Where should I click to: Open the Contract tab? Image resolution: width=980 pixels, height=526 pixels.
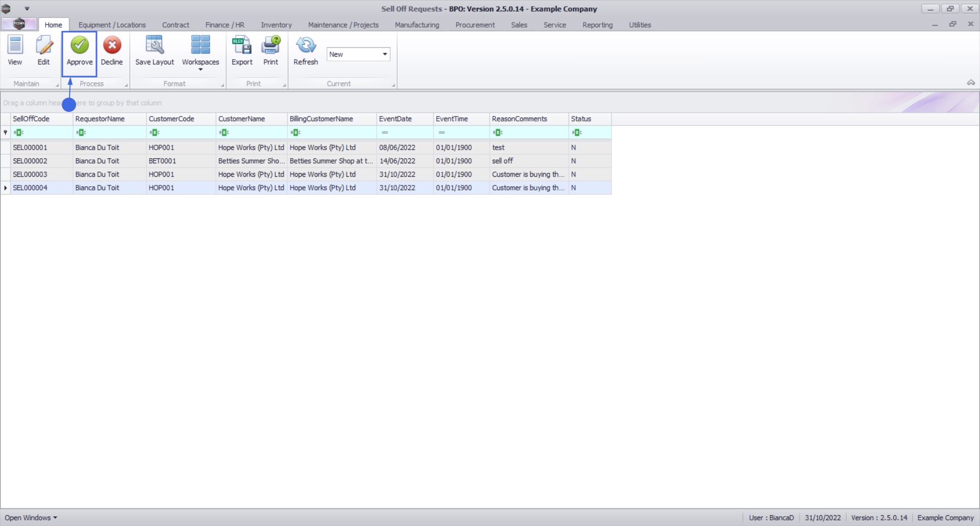coord(176,25)
